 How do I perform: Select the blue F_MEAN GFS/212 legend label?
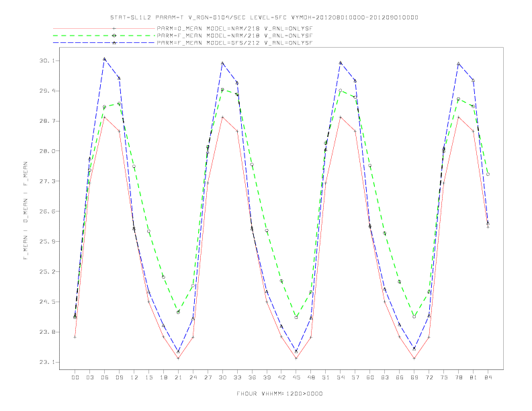[x=234, y=43]
